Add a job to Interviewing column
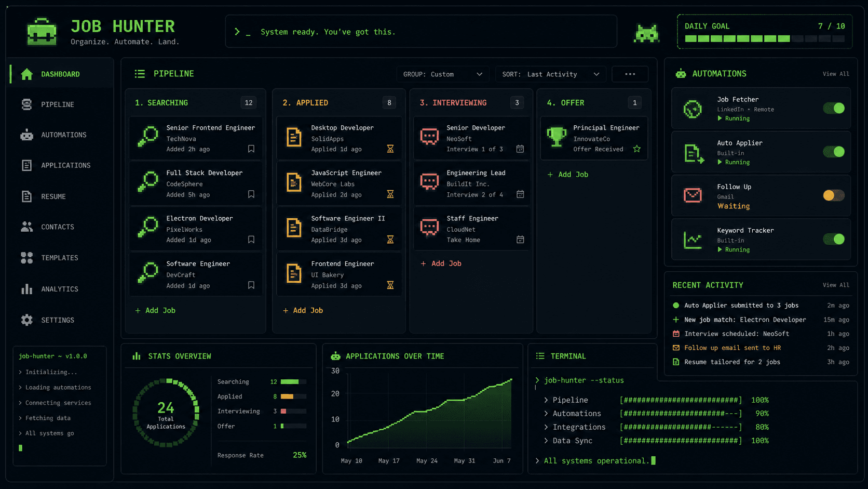The width and height of the screenshot is (868, 489). coord(441,263)
